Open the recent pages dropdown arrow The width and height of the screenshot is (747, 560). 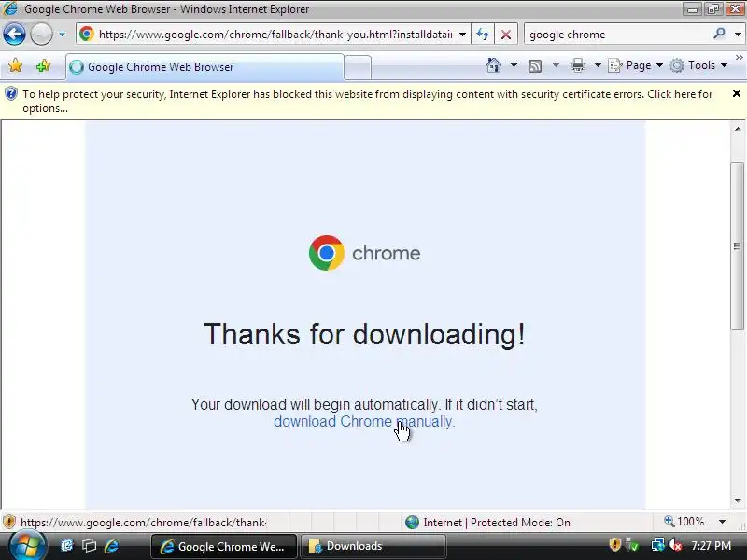pyautogui.click(x=62, y=35)
